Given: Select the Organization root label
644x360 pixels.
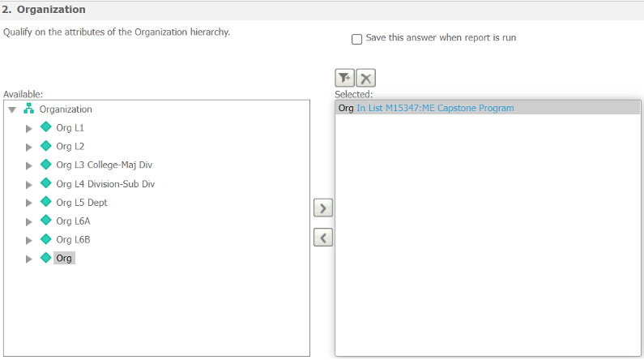Looking at the screenshot, I should coord(66,109).
